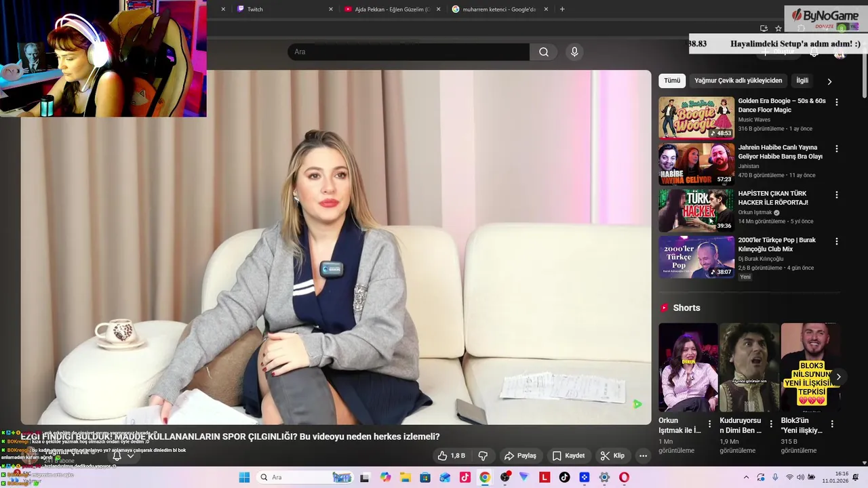The height and width of the screenshot is (488, 868).
Task: Open Blok3'ün 'Yeni ilişkiye' Short
Action: (810, 367)
